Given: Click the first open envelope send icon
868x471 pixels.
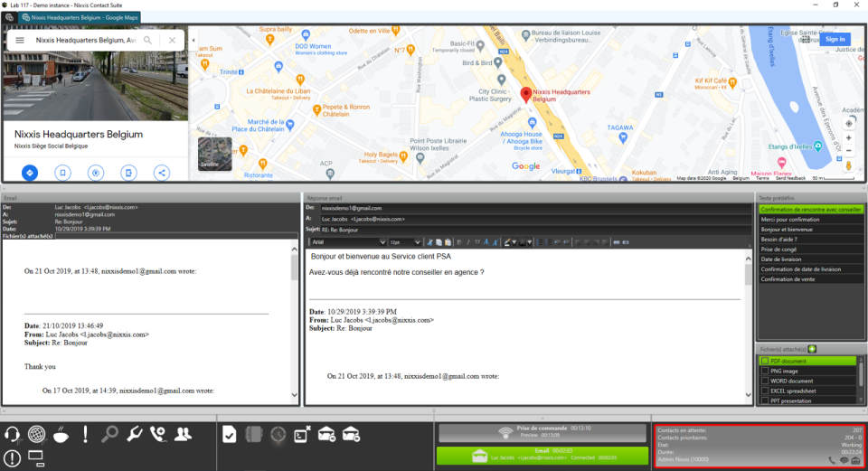Looking at the screenshot, I should [x=326, y=435].
